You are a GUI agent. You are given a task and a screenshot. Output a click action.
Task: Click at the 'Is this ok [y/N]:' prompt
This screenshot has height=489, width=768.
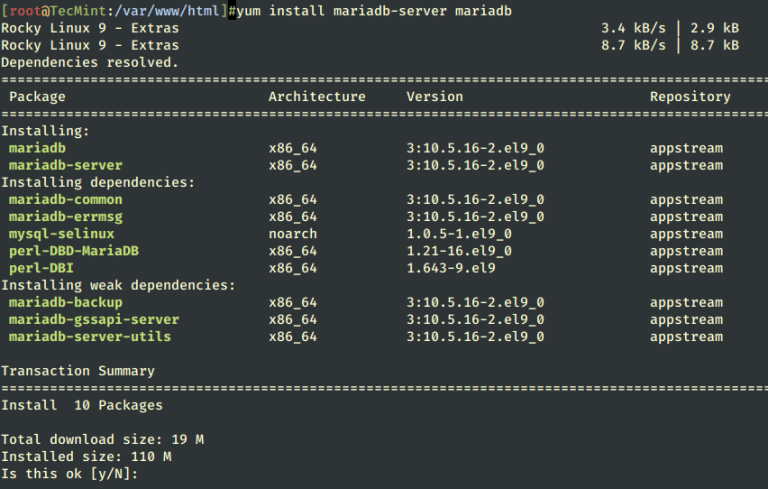tap(69, 474)
